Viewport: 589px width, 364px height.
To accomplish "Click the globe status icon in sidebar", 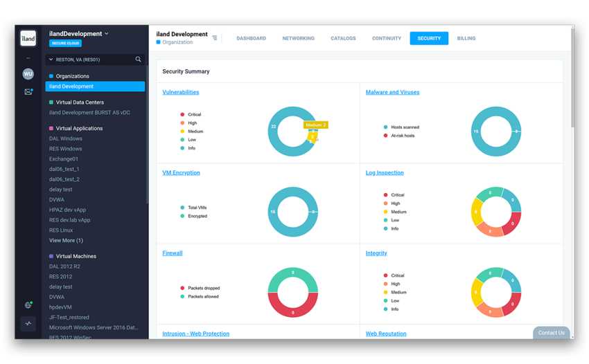I will coord(28,304).
